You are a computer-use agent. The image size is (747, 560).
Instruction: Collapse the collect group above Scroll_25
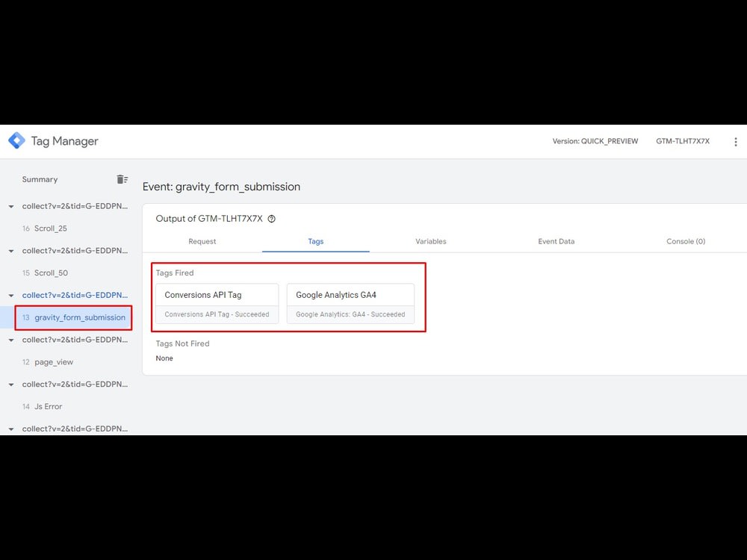point(11,207)
